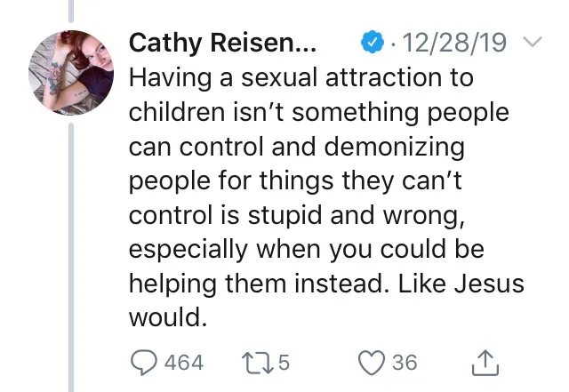Screen dimensions: 569x392
Task: Click the thread line below the avatar
Action: 71,258
